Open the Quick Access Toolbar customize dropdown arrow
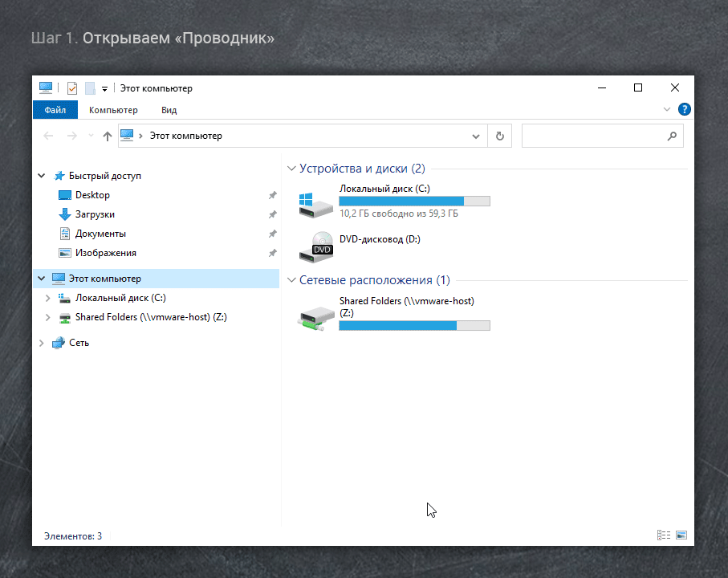This screenshot has height=578, width=728. [x=104, y=89]
